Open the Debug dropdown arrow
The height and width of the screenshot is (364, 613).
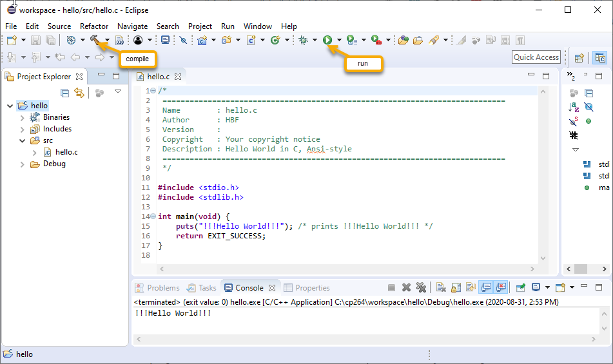tap(315, 40)
